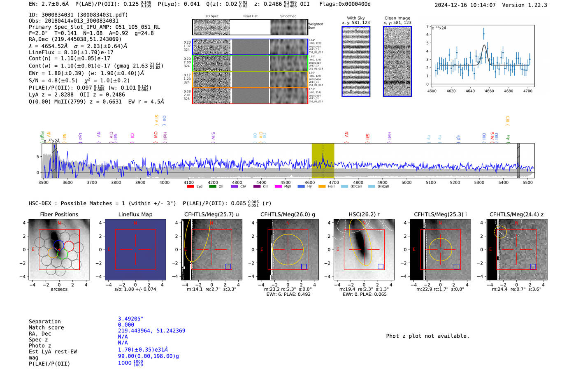This screenshot has width=576, height=392.
Task: Click the magenta MgII legend swatch
Action: tap(278, 186)
